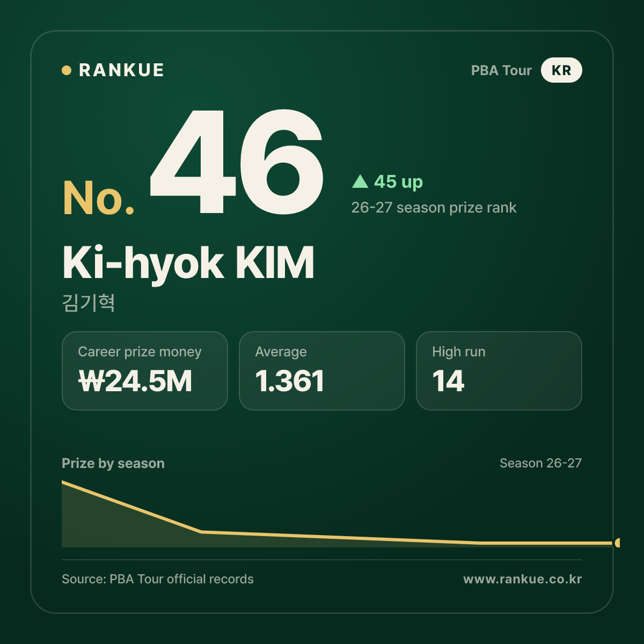Click the yellow No. prefix

pyautogui.click(x=99, y=198)
